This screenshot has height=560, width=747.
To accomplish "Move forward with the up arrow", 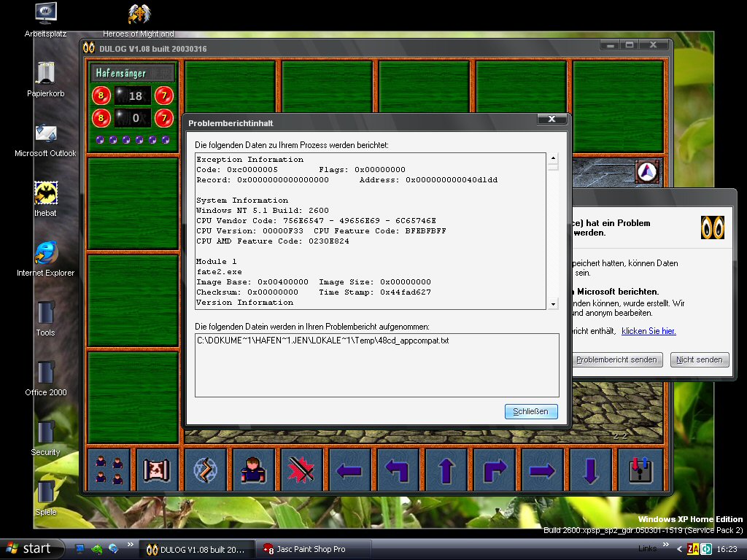I will [446, 470].
